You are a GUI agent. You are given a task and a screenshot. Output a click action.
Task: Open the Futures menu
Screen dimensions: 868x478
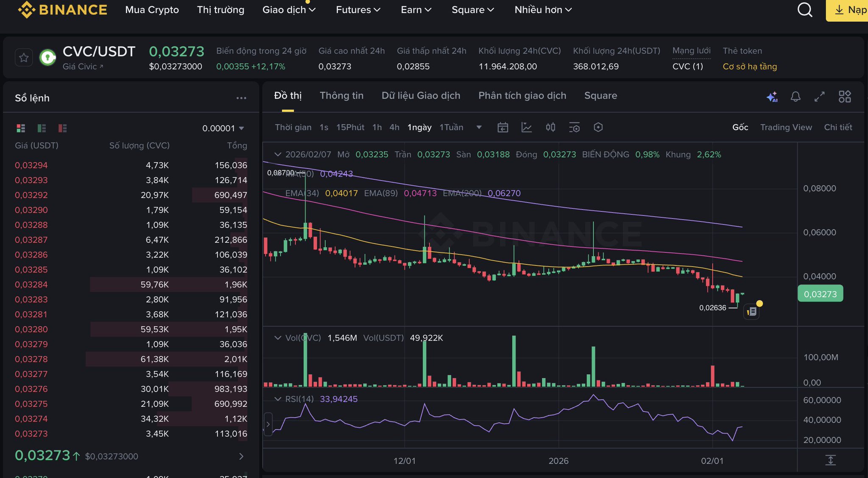[x=358, y=10]
